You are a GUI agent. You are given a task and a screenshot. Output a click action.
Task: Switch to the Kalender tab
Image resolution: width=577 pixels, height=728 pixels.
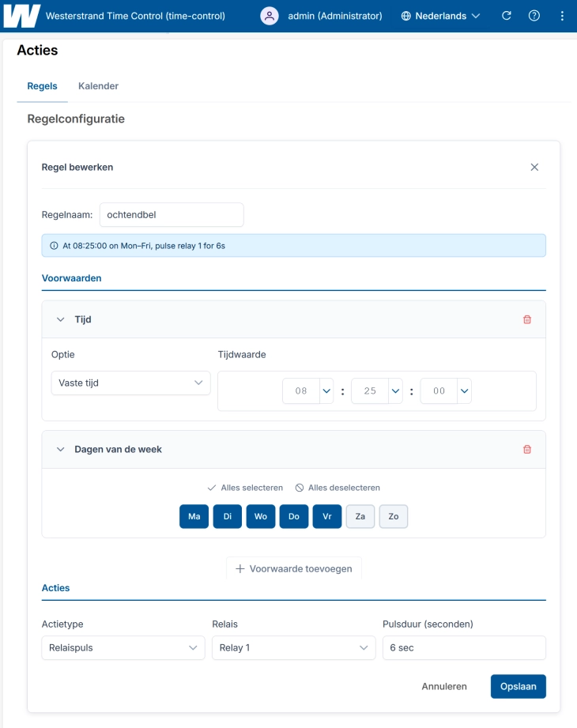99,86
